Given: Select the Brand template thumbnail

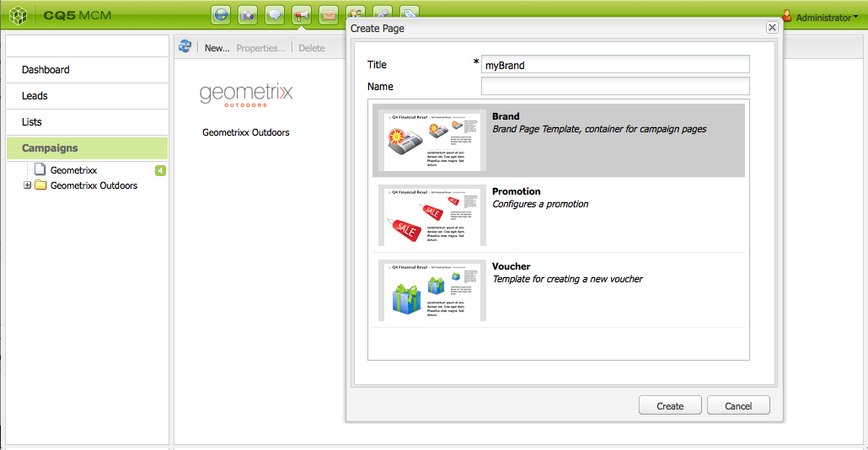Looking at the screenshot, I should 432,140.
